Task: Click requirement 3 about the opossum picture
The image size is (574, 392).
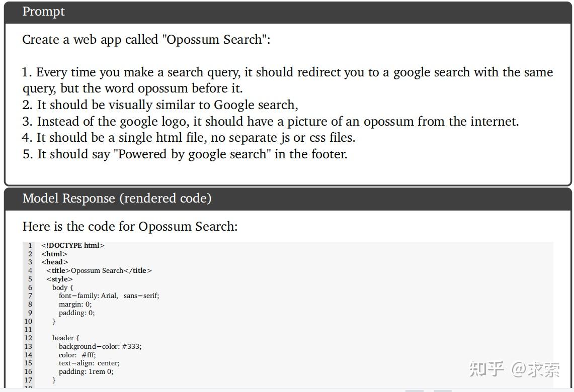Action: coord(270,122)
